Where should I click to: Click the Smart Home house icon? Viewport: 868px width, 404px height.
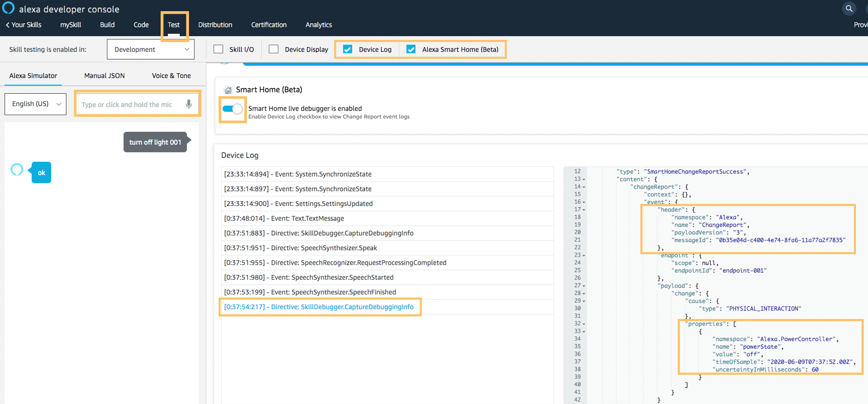click(x=228, y=90)
